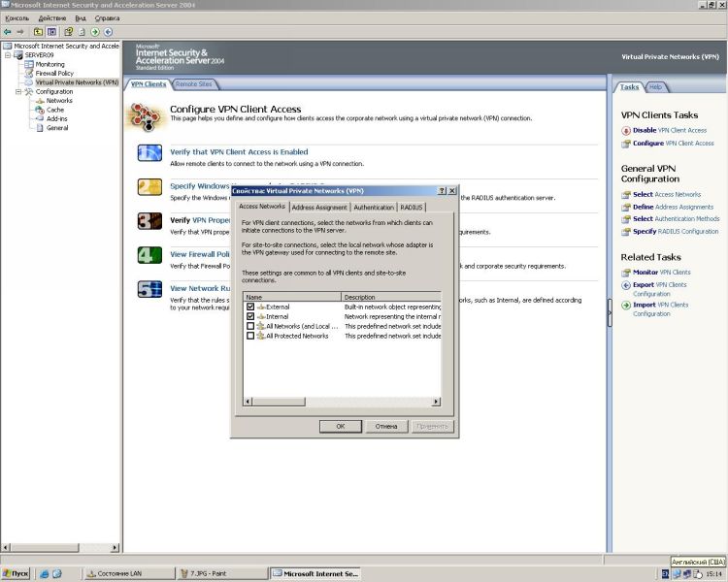Image resolution: width=728 pixels, height=582 pixels.
Task: Select Networks under Configuration
Action: tap(59, 100)
